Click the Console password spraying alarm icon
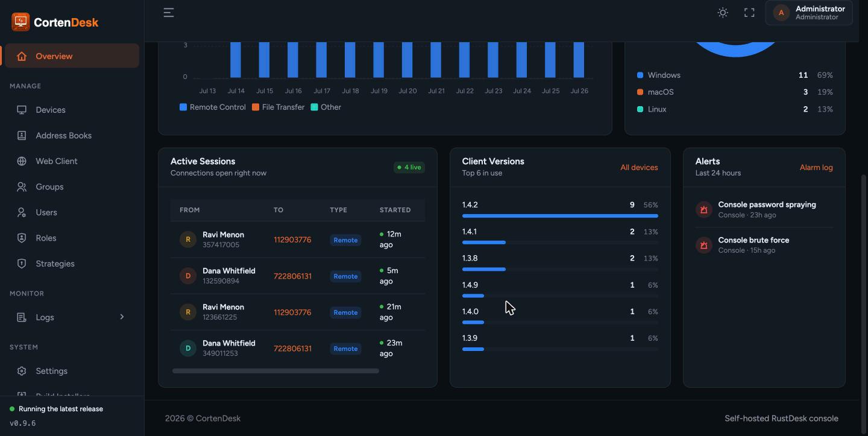 click(704, 209)
